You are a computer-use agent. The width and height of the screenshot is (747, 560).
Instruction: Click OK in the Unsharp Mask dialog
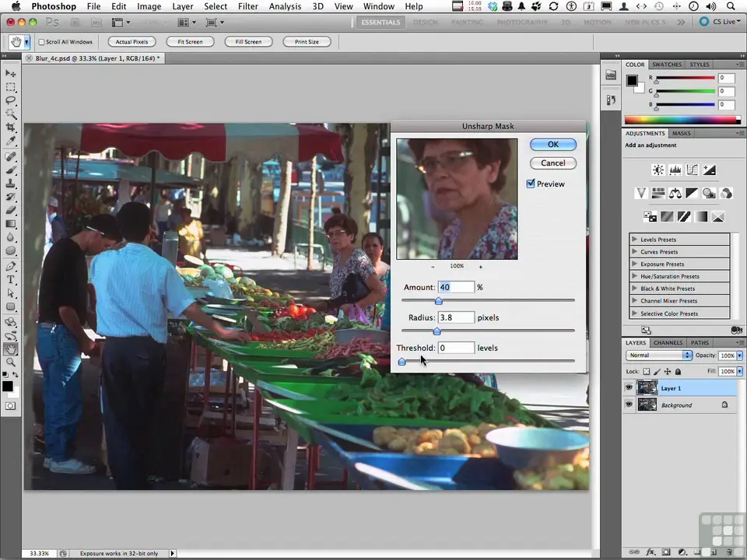(x=552, y=145)
